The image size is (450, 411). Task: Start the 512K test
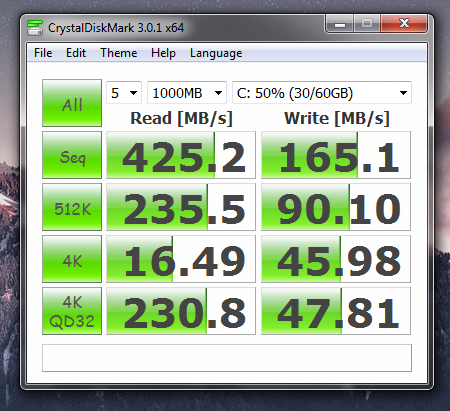tap(72, 207)
